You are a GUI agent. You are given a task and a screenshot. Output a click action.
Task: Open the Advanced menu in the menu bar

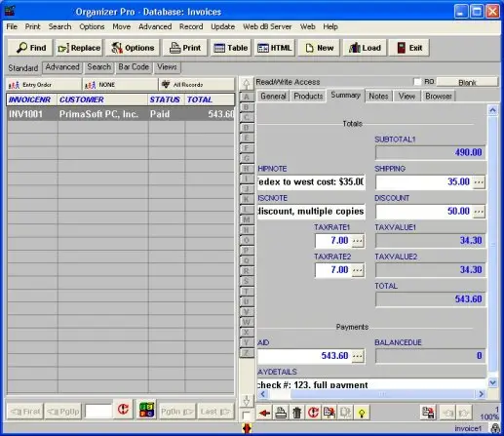click(x=155, y=26)
